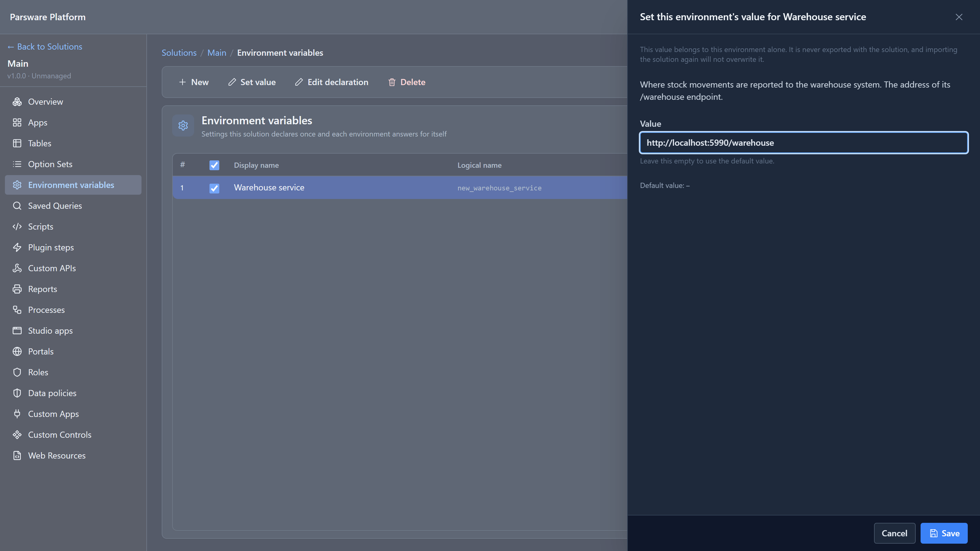This screenshot has height=551, width=980.
Task: Click the New toolbar button
Action: [x=194, y=82]
